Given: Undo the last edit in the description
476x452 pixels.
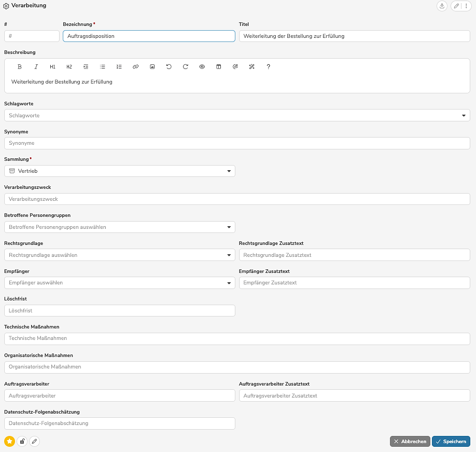Looking at the screenshot, I should 169,67.
